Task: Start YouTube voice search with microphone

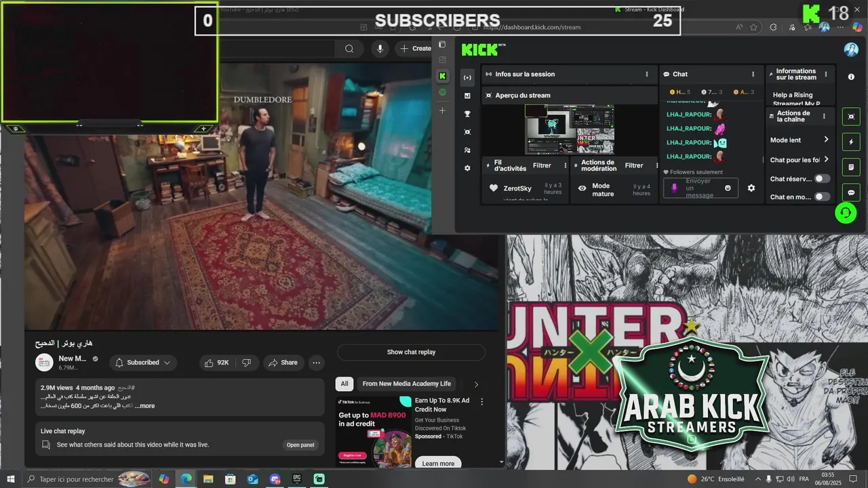Action: 380,49
